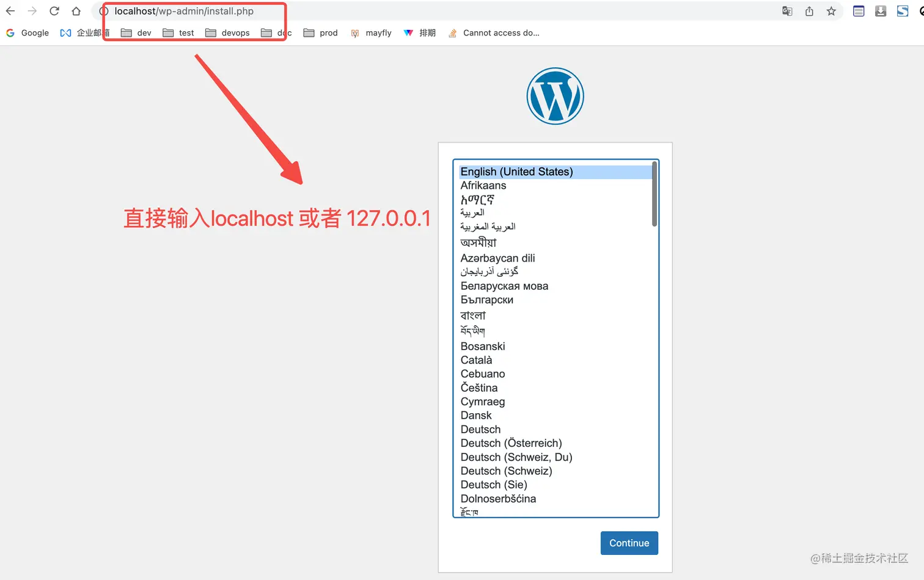
Task: Open the browser home page icon
Action: (x=76, y=11)
